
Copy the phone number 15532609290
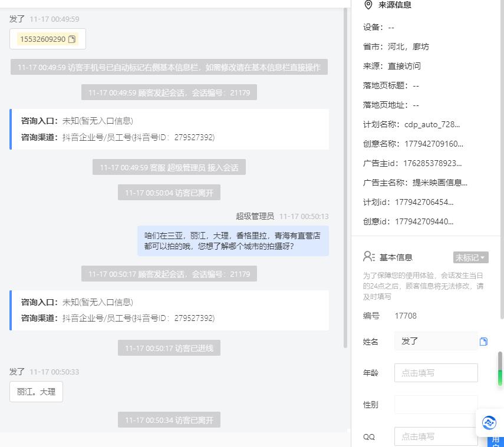(72, 39)
